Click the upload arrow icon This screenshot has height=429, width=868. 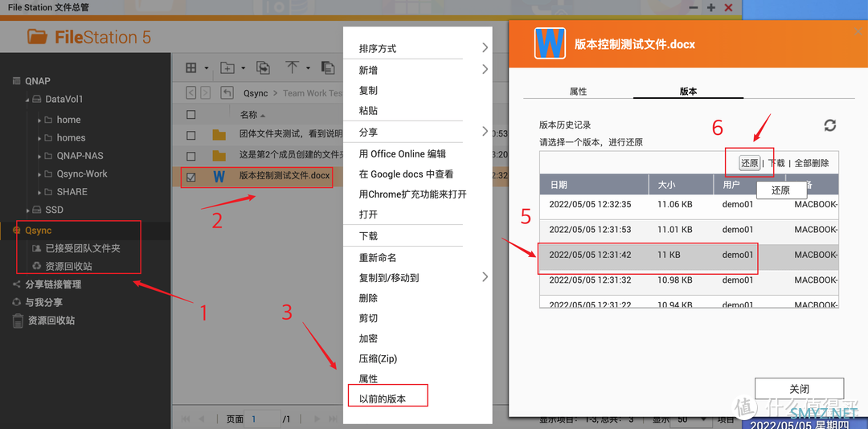tap(293, 67)
